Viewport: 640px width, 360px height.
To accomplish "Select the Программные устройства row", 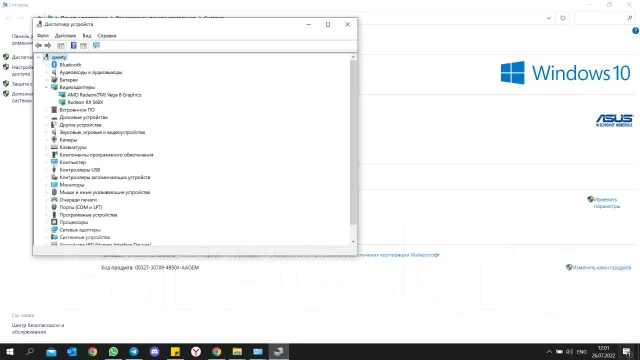I will click(88, 215).
